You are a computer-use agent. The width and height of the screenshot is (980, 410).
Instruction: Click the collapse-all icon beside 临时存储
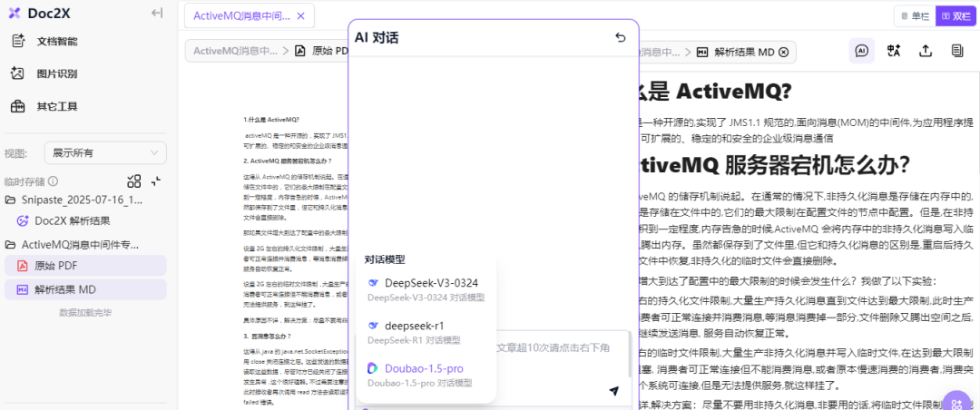coord(156,181)
